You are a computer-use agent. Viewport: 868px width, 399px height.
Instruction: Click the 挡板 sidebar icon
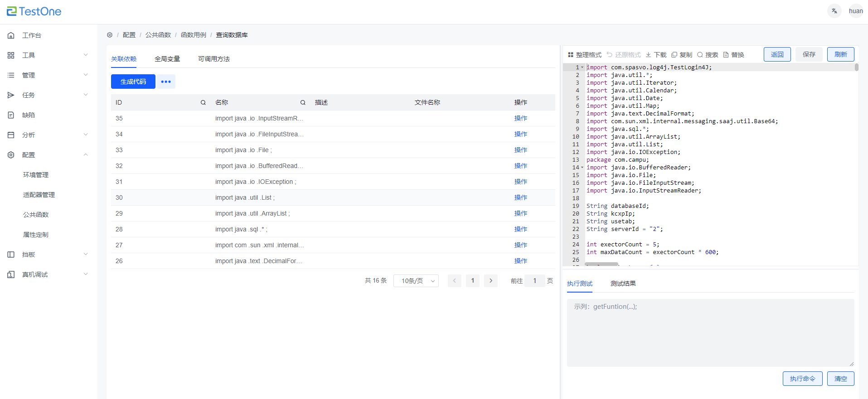[x=11, y=255]
